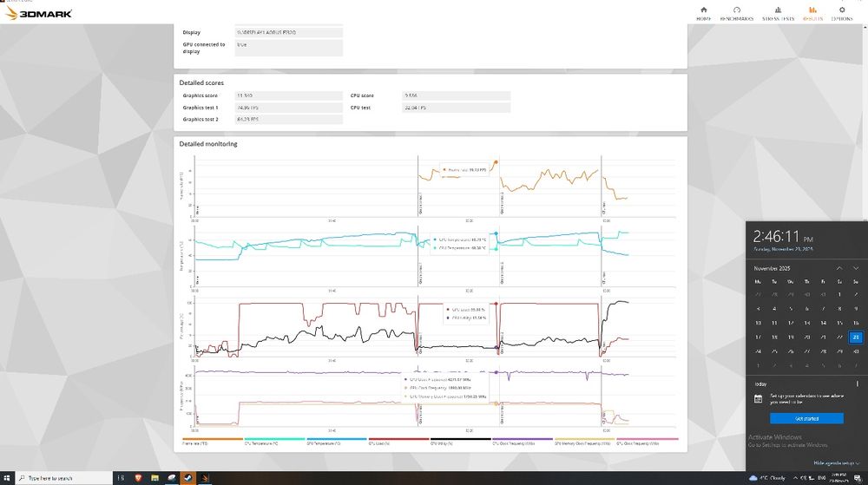Go to previous month in the calendar
868x485 pixels.
839,268
